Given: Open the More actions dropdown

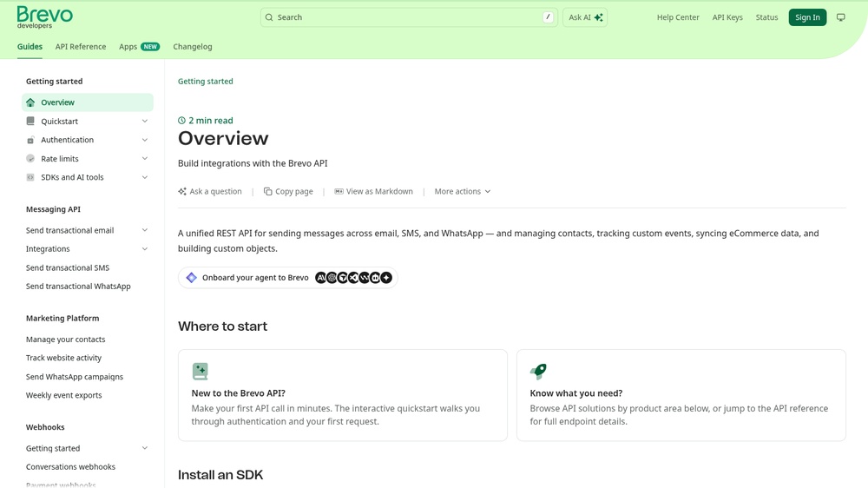Looking at the screenshot, I should coord(463,191).
